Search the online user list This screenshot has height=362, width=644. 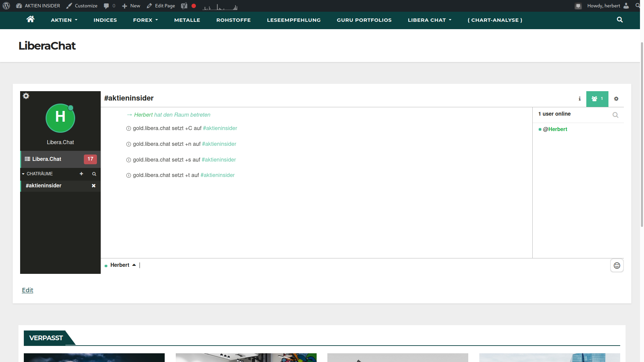click(615, 115)
